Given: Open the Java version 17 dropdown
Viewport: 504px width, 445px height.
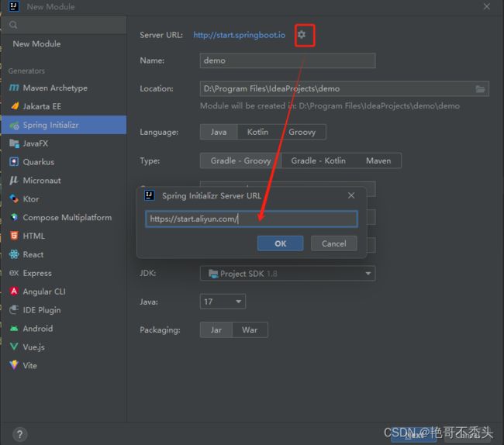Looking at the screenshot, I should [x=223, y=302].
